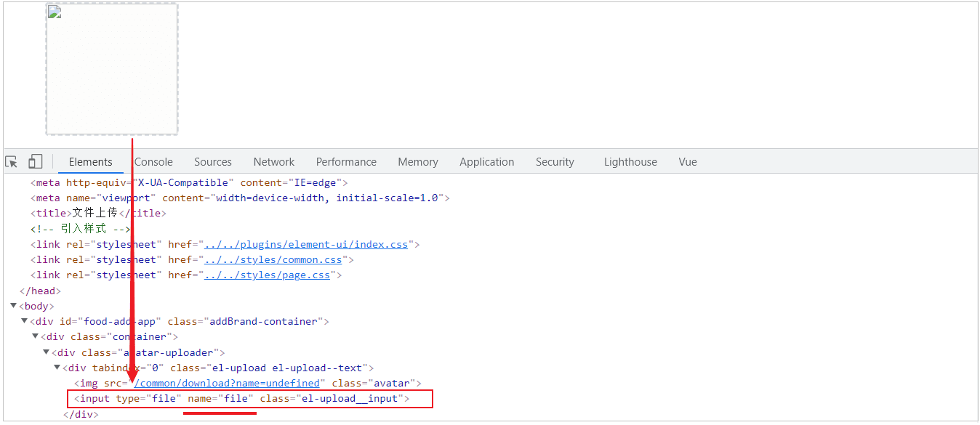Open the styles/common.css stylesheet link
980x425 pixels.
(276, 260)
